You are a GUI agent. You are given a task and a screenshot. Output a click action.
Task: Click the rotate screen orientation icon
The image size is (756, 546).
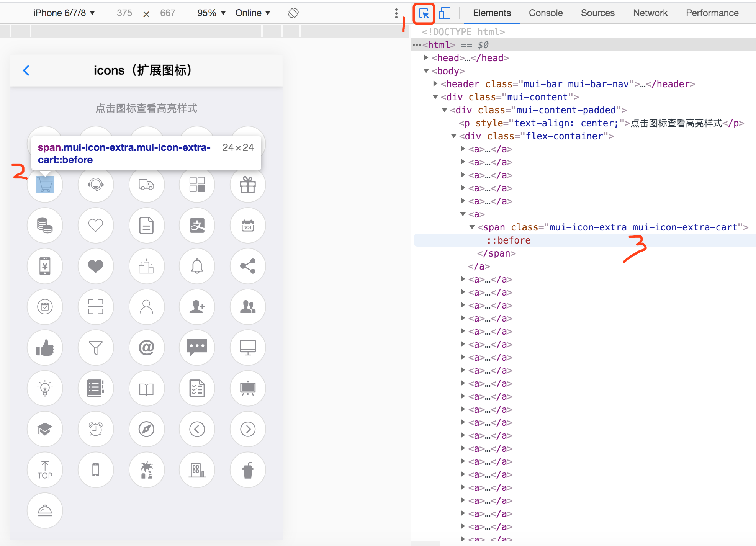pos(293,13)
